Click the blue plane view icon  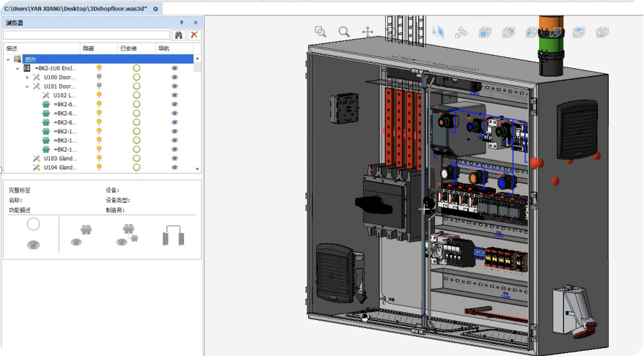(438, 32)
